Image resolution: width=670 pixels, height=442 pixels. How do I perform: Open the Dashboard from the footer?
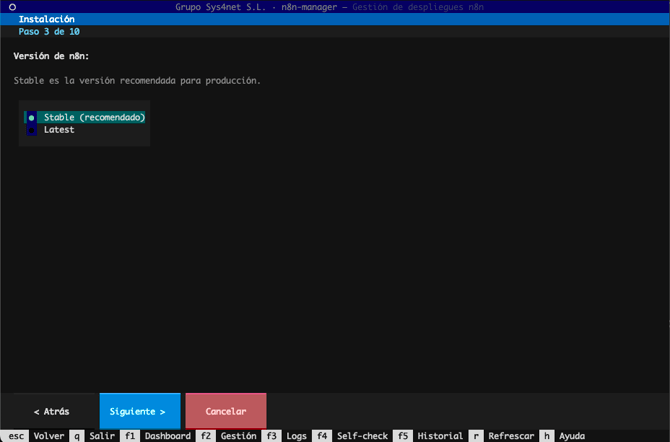click(167, 436)
